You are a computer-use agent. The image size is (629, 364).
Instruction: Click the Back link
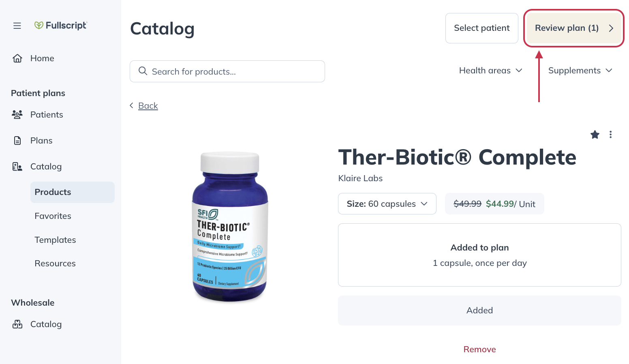pyautogui.click(x=148, y=106)
